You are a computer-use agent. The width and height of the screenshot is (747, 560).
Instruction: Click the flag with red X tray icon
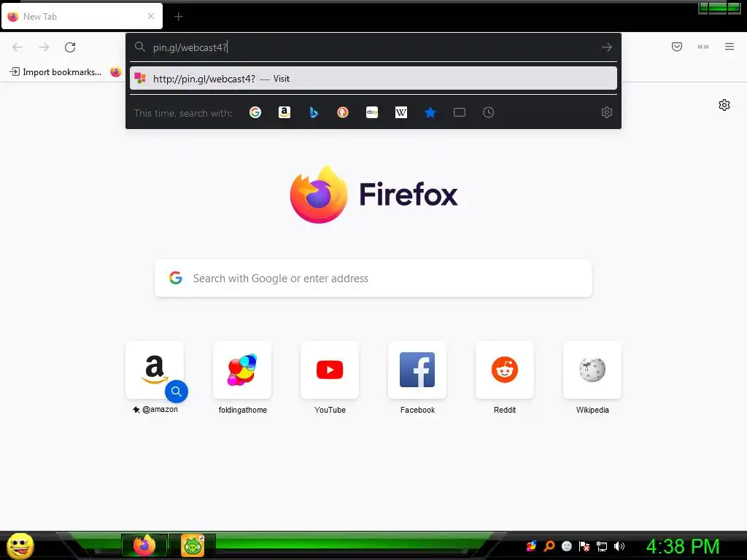click(584, 546)
